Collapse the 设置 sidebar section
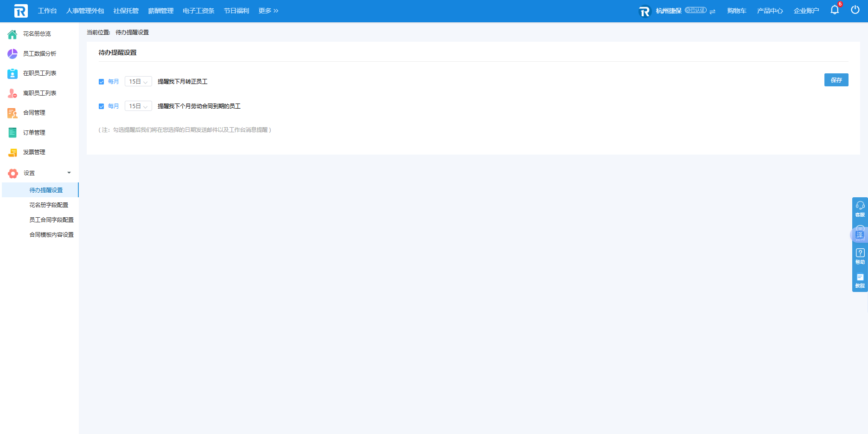The image size is (868, 434). (69, 173)
